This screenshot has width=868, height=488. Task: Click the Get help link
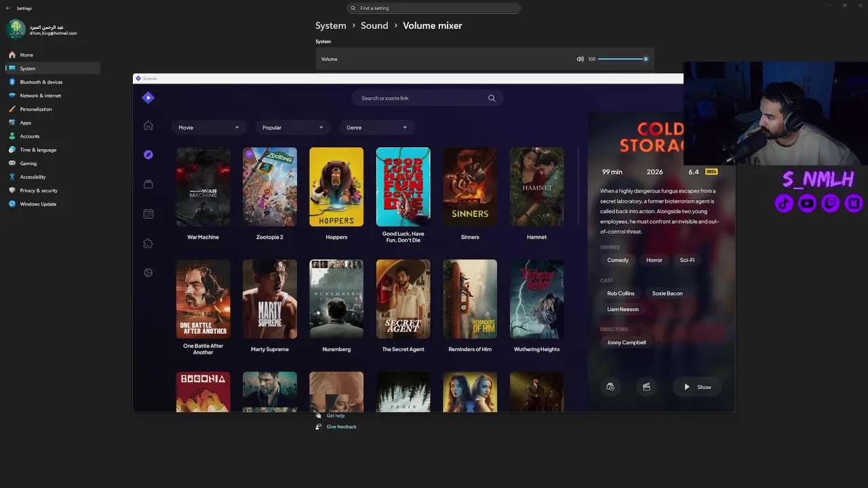pyautogui.click(x=336, y=415)
